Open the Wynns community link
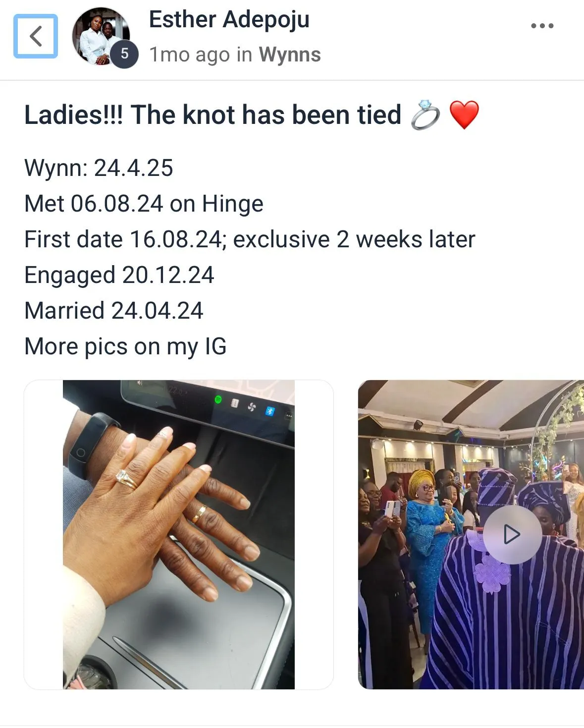Image resolution: width=584 pixels, height=728 pixels. 290,55
